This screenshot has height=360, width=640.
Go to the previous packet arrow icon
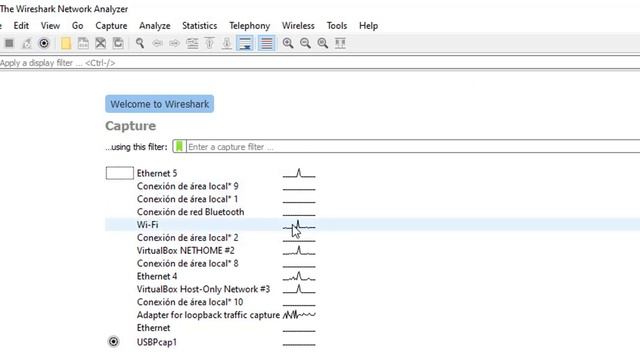coord(157,43)
